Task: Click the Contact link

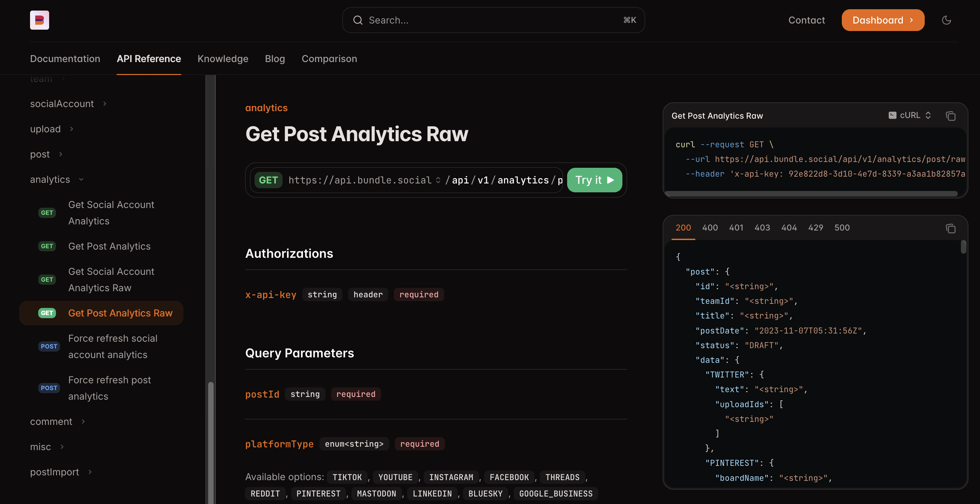Action: 807,20
